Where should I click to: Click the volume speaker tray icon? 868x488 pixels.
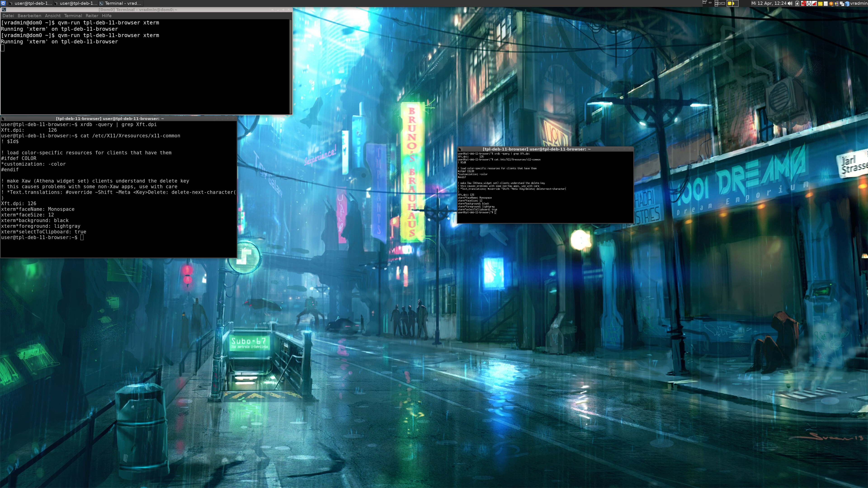tap(790, 3)
